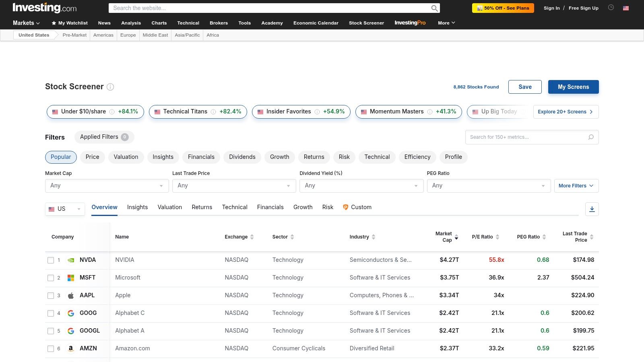This screenshot has width=644, height=362.
Task: Select the Under $10/share screen
Action: coord(95,112)
